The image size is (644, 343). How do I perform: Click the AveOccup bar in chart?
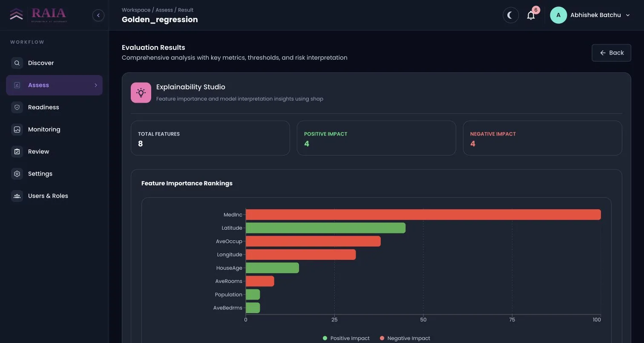pyautogui.click(x=313, y=241)
